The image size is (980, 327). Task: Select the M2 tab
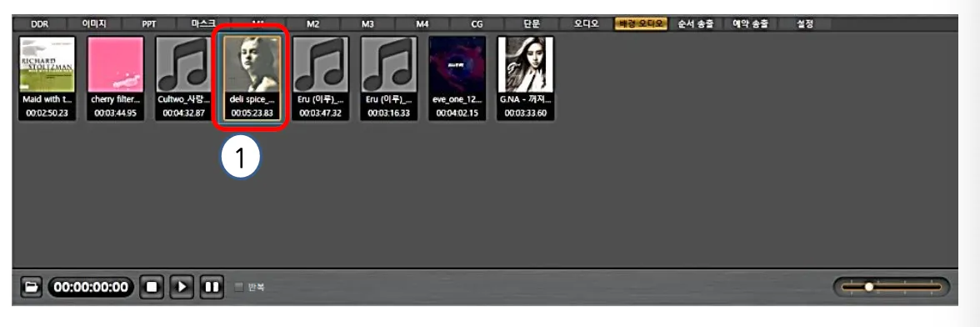pos(312,24)
